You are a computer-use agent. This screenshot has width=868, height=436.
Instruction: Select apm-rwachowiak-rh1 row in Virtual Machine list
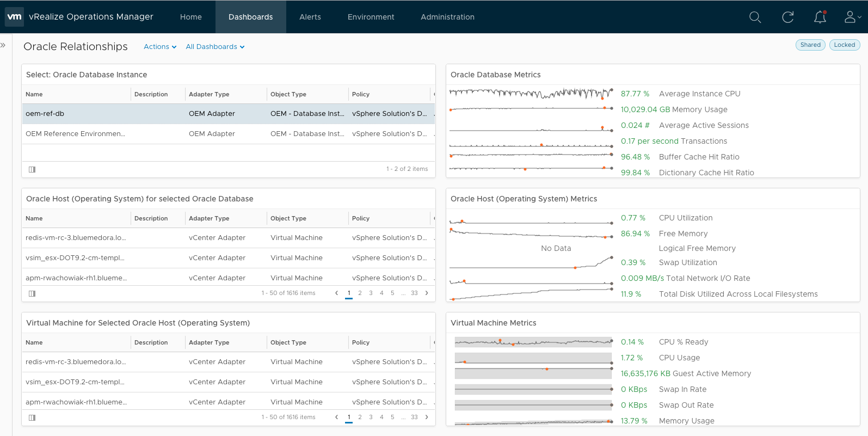coord(229,401)
